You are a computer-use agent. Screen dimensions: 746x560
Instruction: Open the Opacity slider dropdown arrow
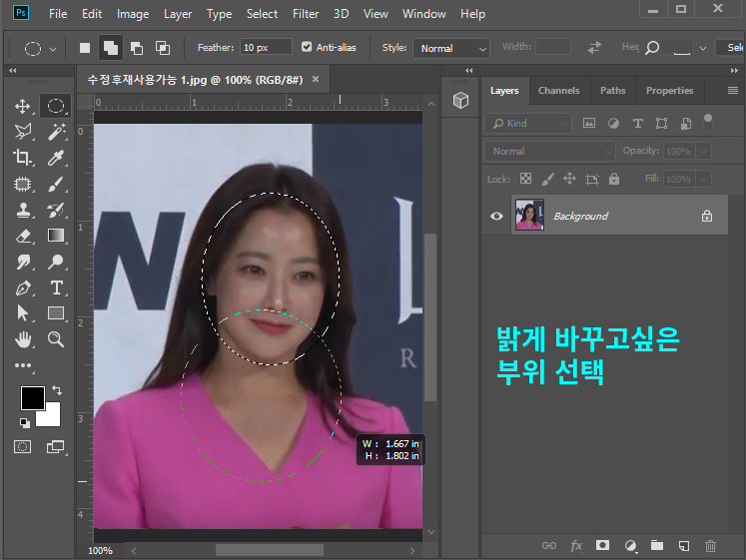[x=704, y=151]
